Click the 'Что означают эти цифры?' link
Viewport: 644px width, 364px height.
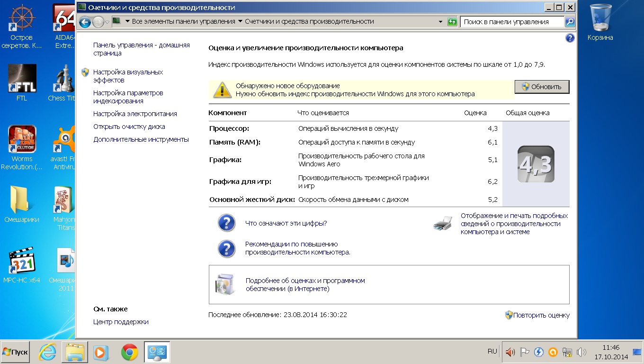286,223
